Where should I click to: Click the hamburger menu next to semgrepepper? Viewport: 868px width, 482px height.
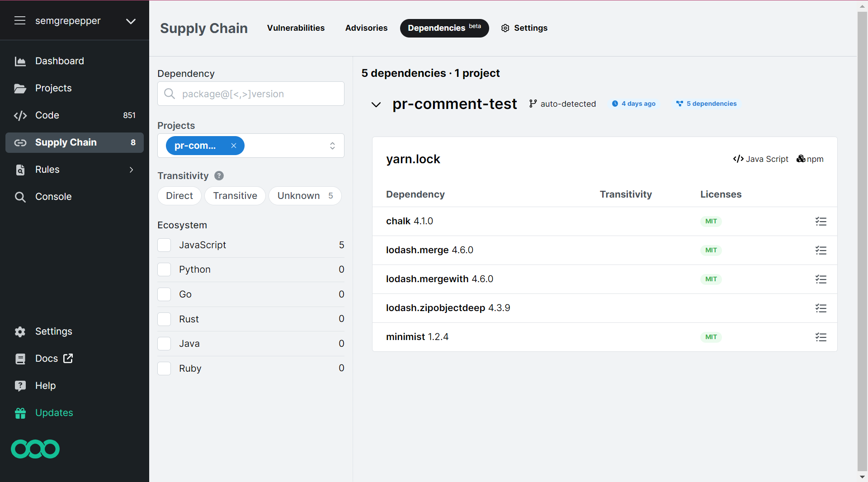pyautogui.click(x=20, y=20)
